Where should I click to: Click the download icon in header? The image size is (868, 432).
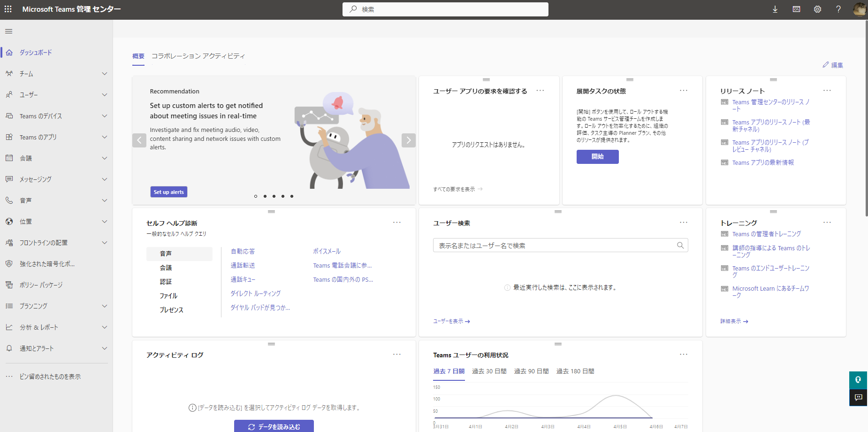tap(775, 9)
